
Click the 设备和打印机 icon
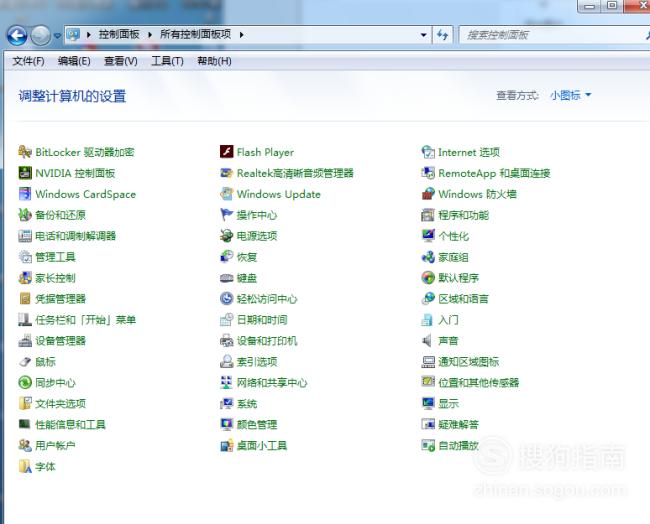click(226, 341)
